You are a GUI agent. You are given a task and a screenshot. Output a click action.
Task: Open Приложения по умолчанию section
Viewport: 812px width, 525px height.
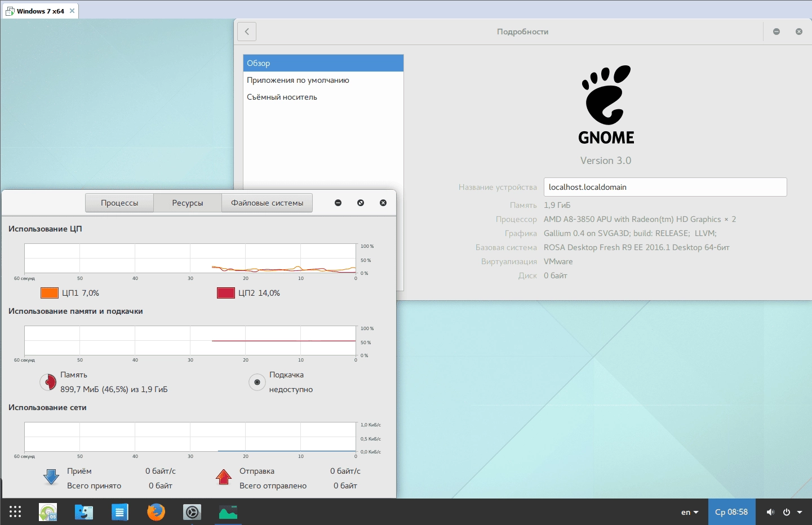pyautogui.click(x=323, y=80)
